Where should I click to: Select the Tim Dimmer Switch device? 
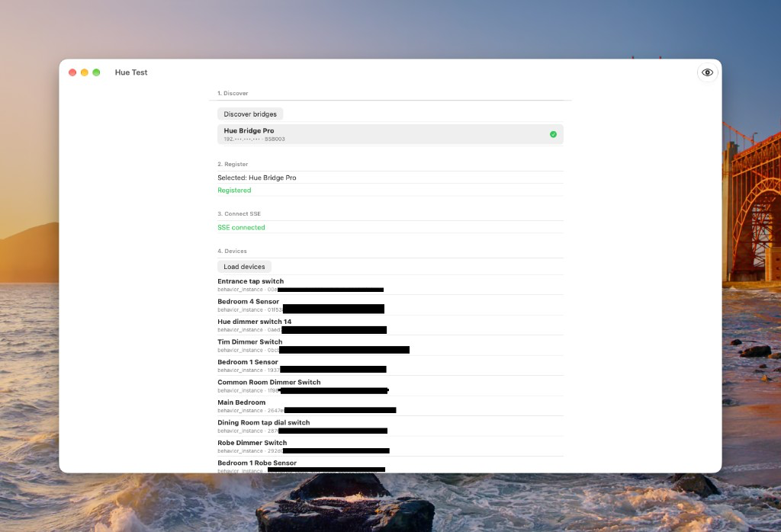390,345
